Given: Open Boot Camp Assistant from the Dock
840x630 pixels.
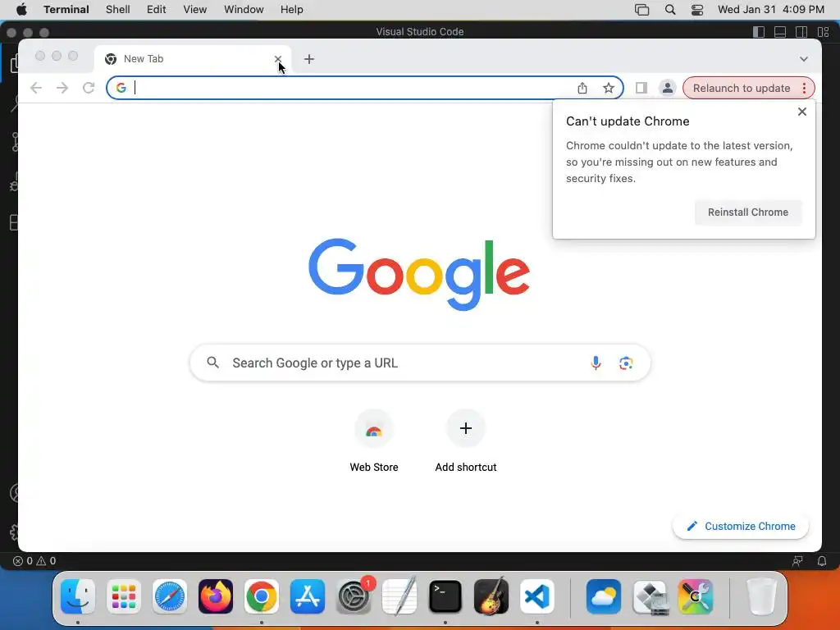Looking at the screenshot, I should pyautogui.click(x=650, y=596).
